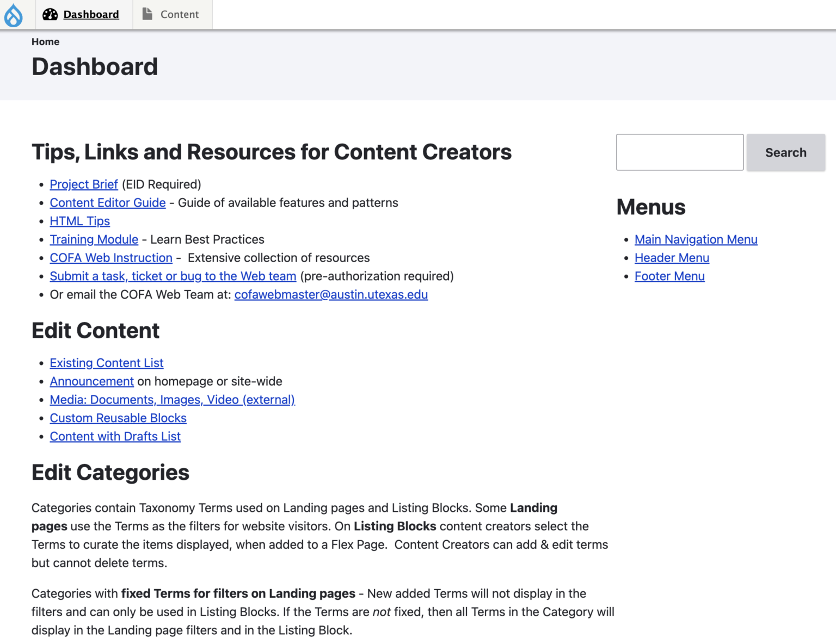Open the Content Editor Guide
Image resolution: width=836 pixels, height=644 pixels.
pos(107,202)
